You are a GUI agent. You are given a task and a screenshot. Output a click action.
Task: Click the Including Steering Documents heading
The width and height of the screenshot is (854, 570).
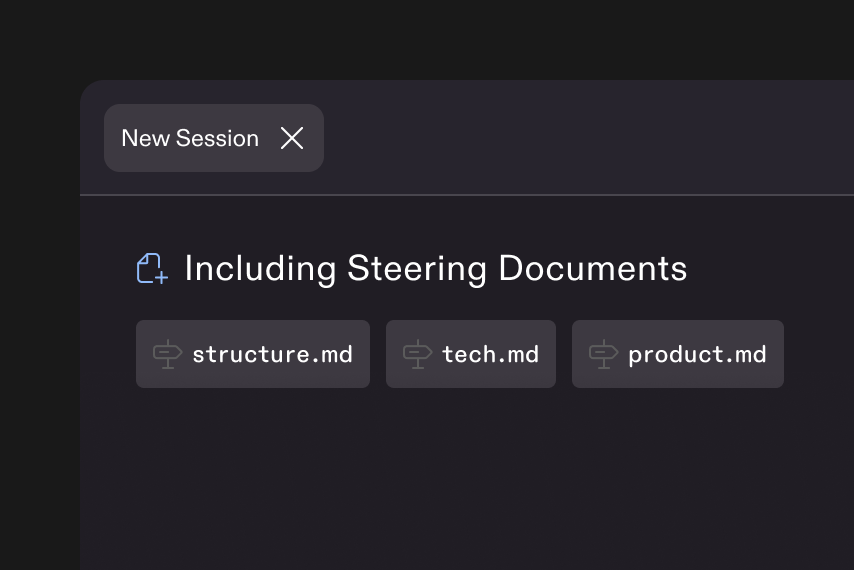click(x=436, y=268)
